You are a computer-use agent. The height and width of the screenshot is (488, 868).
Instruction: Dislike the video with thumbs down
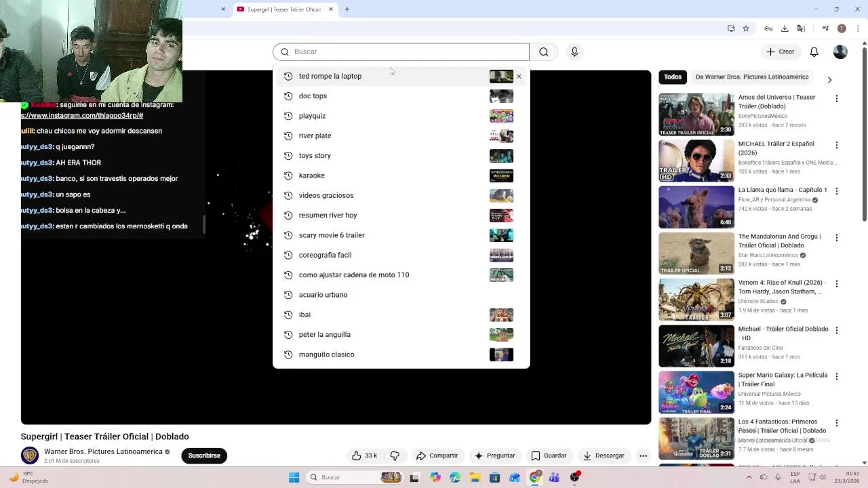point(395,455)
